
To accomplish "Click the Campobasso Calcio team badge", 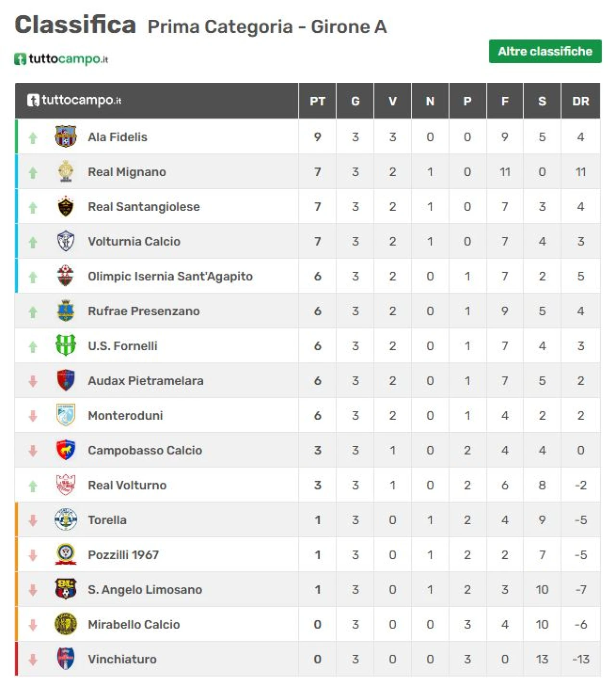I will coord(66,450).
